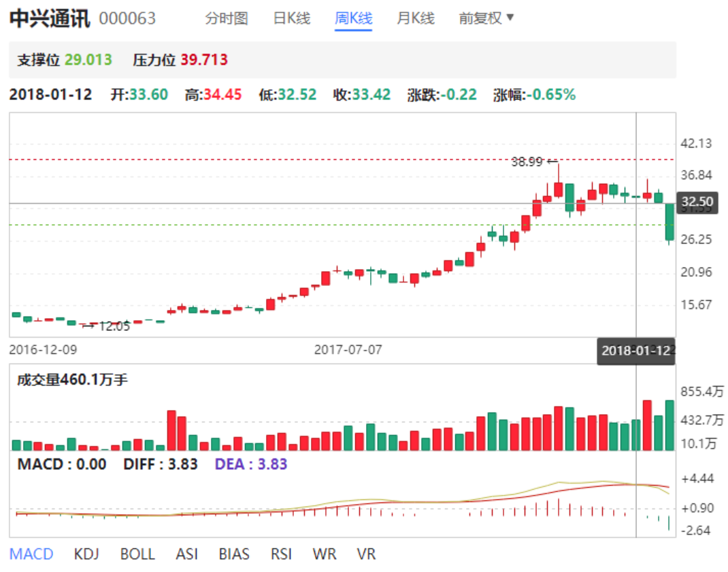Select the 周K线 weekly chart tab
This screenshot has width=728, height=572.
[x=353, y=18]
